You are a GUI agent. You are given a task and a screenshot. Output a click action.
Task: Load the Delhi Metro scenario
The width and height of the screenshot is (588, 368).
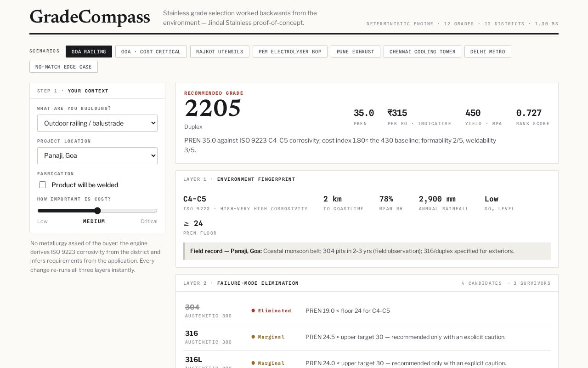[488, 52]
